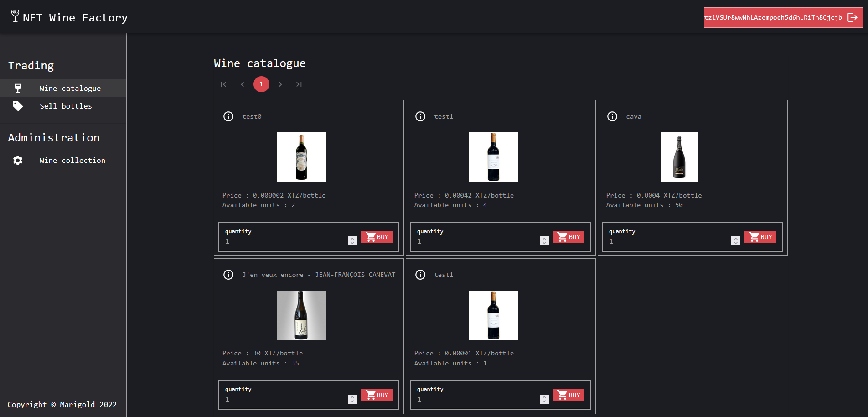Adjust quantity stepper for J'en veux encore
Image resolution: width=868 pixels, height=417 pixels.
352,399
